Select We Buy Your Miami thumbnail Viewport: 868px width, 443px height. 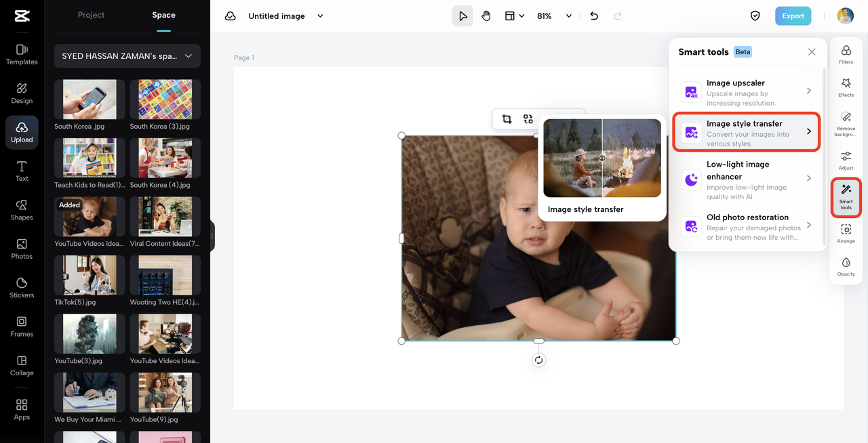coord(90,393)
